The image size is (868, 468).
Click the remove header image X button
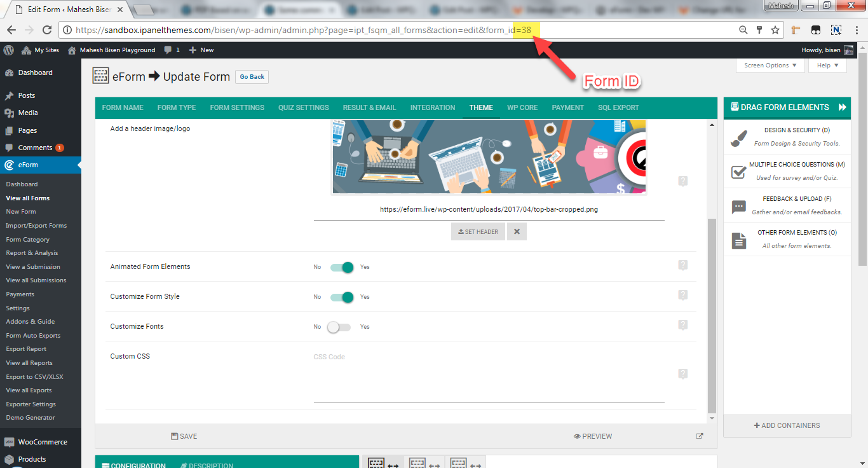coord(517,231)
